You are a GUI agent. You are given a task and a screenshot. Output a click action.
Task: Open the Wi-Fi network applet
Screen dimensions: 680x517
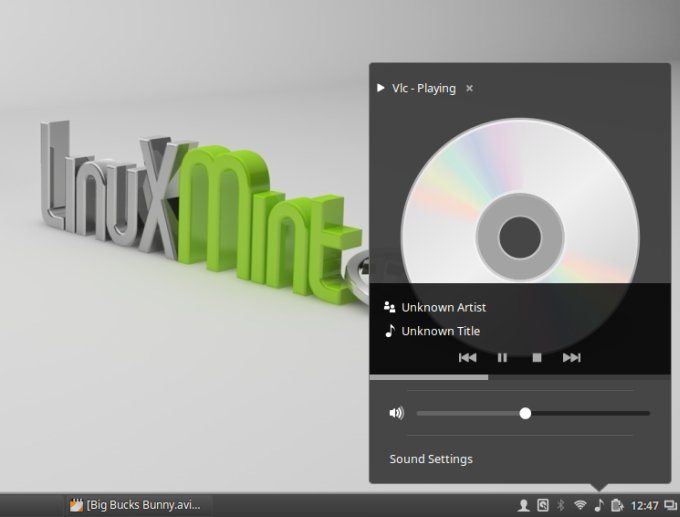[x=580, y=505]
